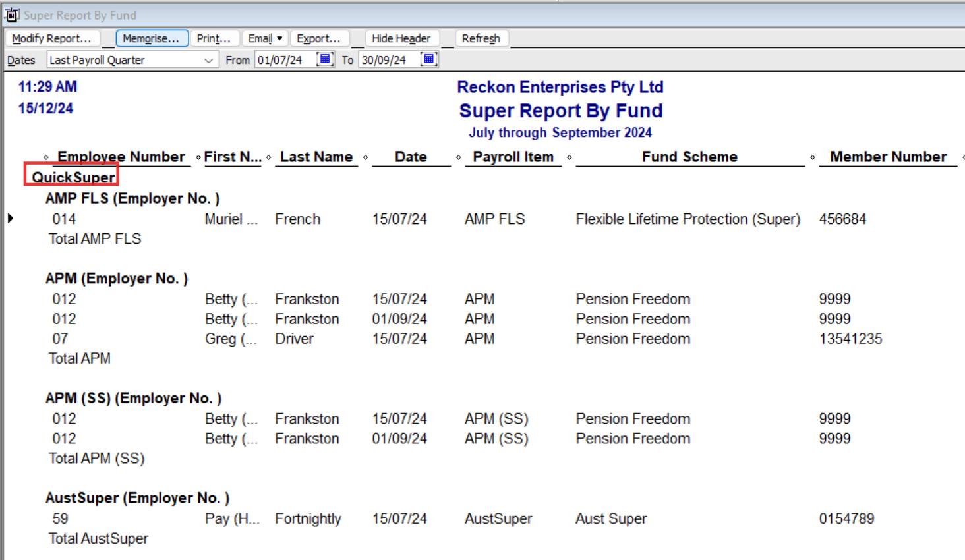Viewport: 965px width, 560px height.
Task: Select the Payroll Item column header
Action: [513, 157]
